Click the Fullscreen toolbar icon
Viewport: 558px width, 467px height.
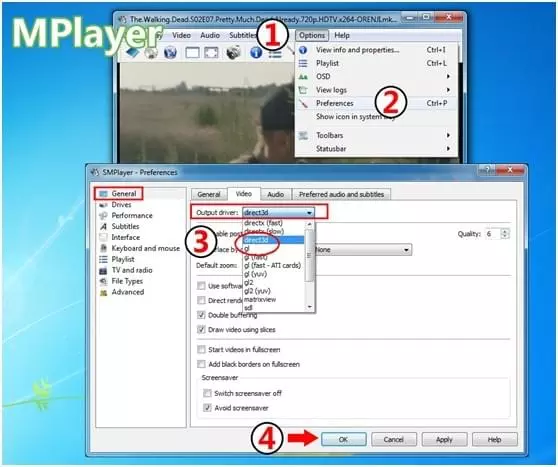(211, 53)
